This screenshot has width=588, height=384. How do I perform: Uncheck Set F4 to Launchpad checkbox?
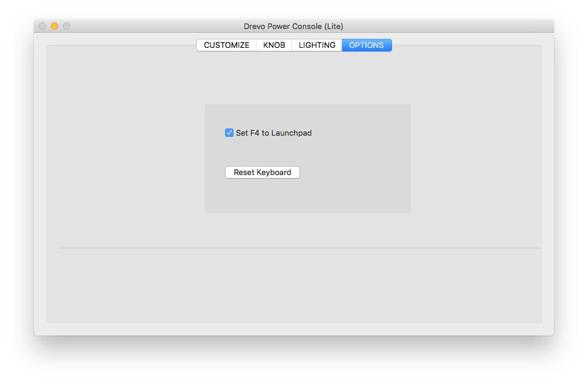click(x=229, y=133)
